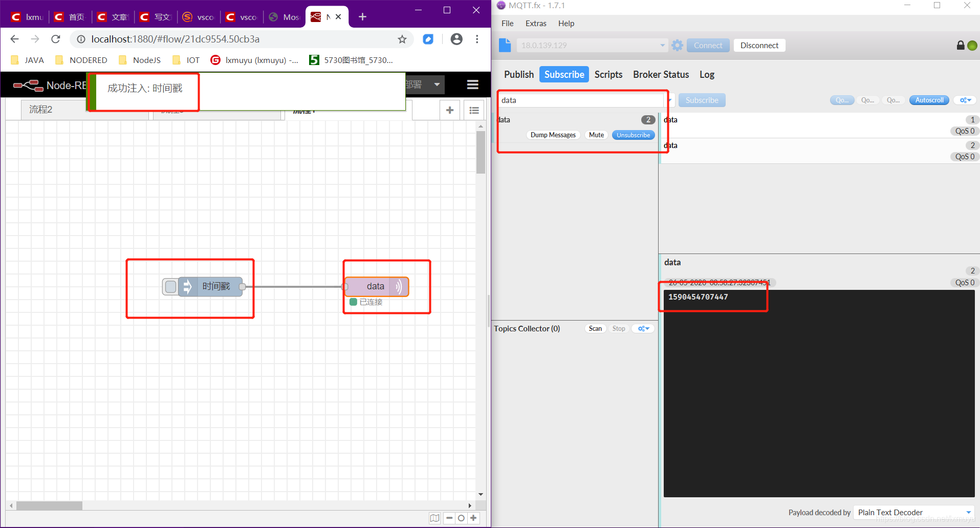Open a new Chrome tab
This screenshot has width=980, height=528.
pyautogui.click(x=362, y=17)
